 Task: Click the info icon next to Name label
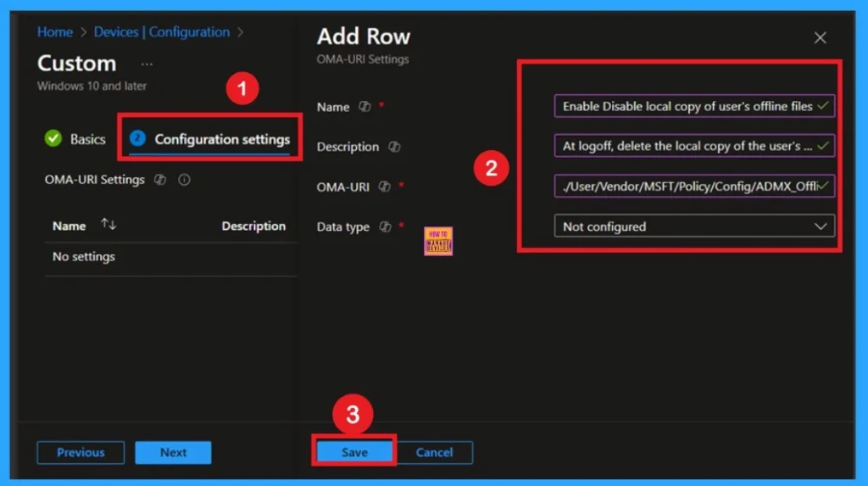364,106
